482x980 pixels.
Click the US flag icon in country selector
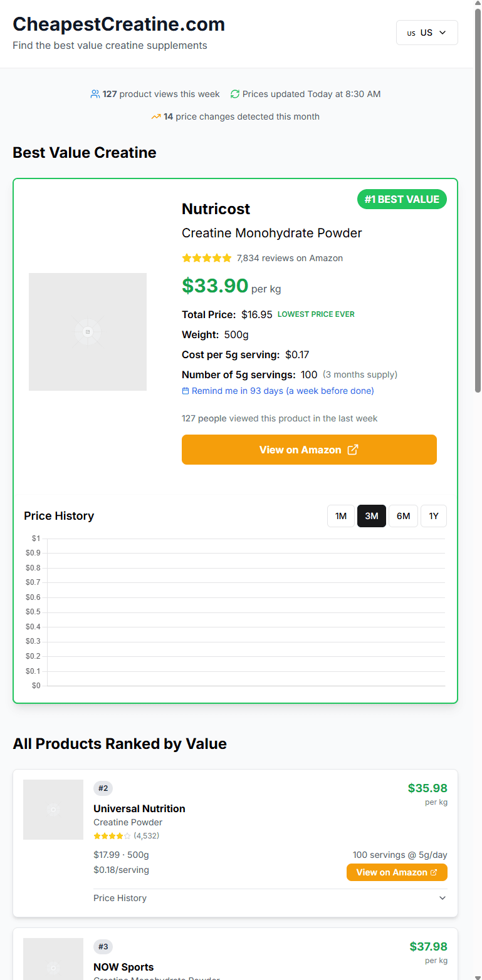(412, 32)
